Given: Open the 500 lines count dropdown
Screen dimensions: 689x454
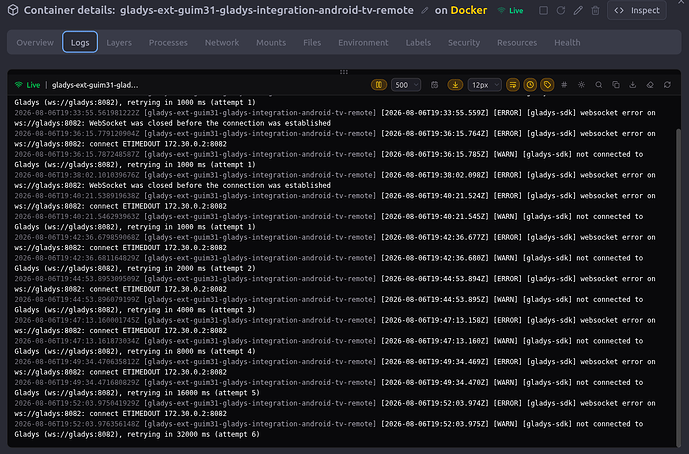Looking at the screenshot, I should (406, 85).
